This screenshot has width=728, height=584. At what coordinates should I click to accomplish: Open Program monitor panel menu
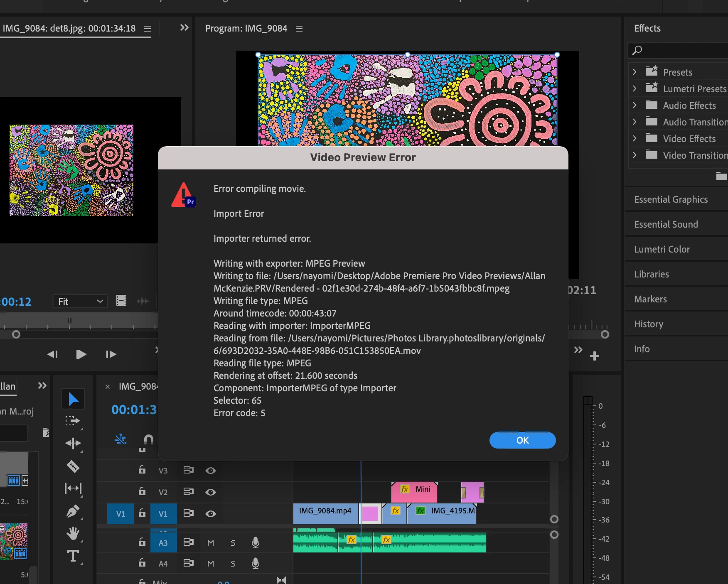(299, 29)
